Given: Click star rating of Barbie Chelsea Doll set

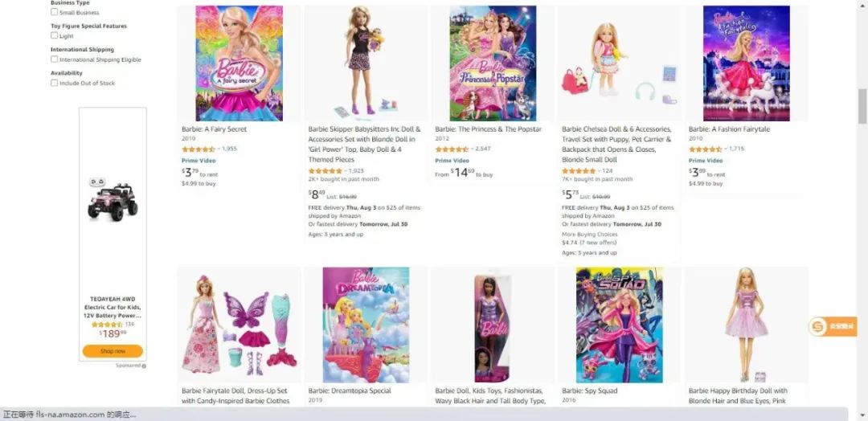Looking at the screenshot, I should tap(579, 171).
